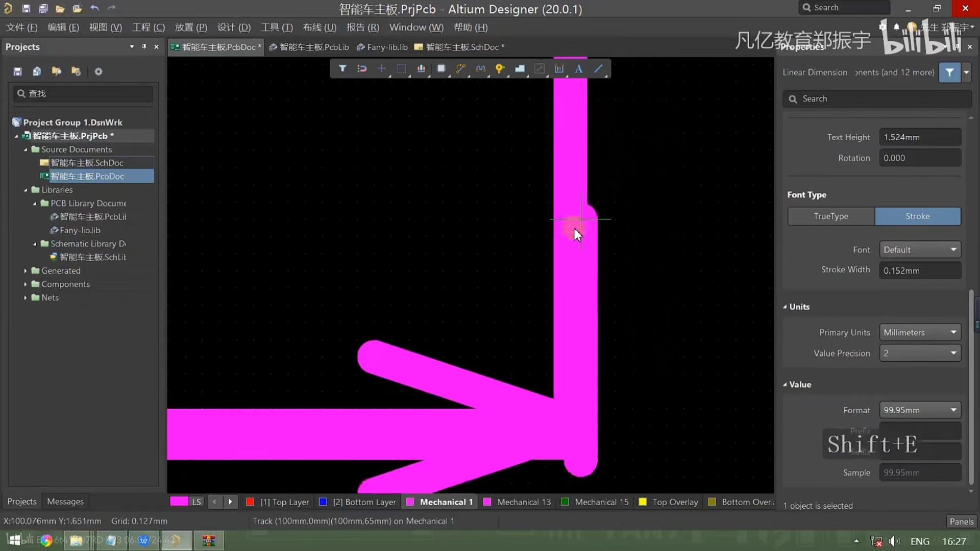Open the Value Precision dropdown
The width and height of the screenshot is (980, 551).
[920, 353]
